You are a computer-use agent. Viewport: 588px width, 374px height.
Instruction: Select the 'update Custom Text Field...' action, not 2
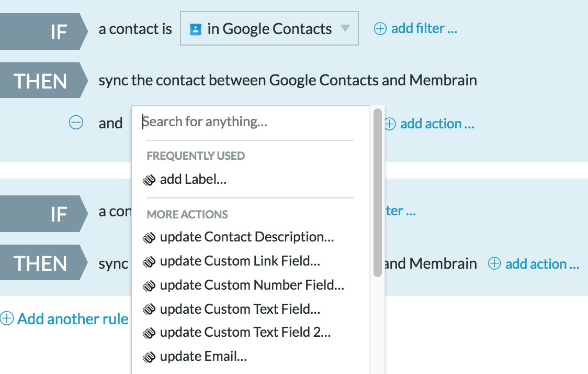pos(240,309)
